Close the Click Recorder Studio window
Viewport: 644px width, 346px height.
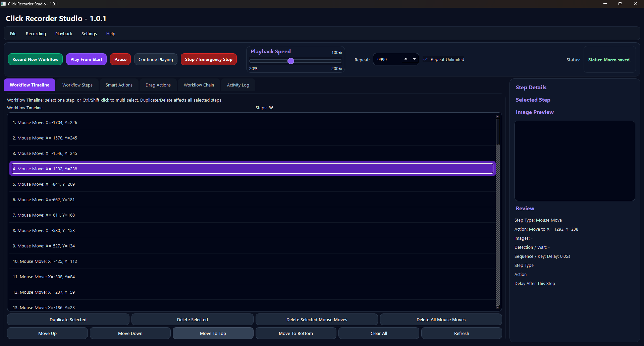(636, 4)
